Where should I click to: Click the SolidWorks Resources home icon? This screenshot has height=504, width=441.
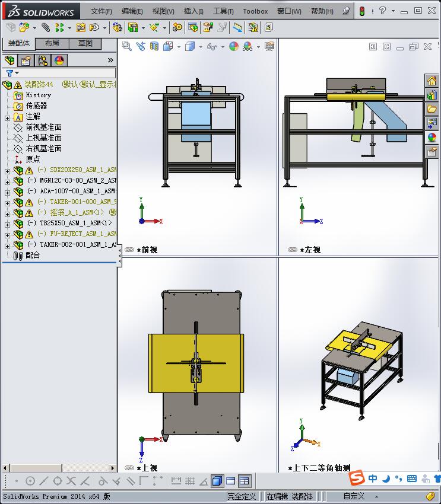coord(432,81)
